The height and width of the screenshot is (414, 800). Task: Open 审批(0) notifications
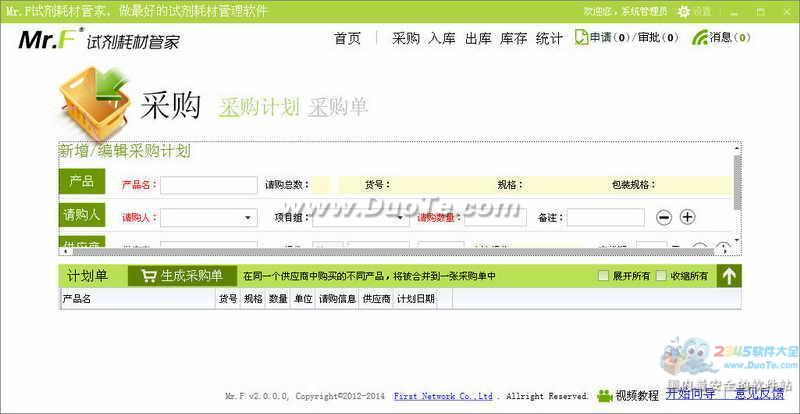[x=659, y=37]
